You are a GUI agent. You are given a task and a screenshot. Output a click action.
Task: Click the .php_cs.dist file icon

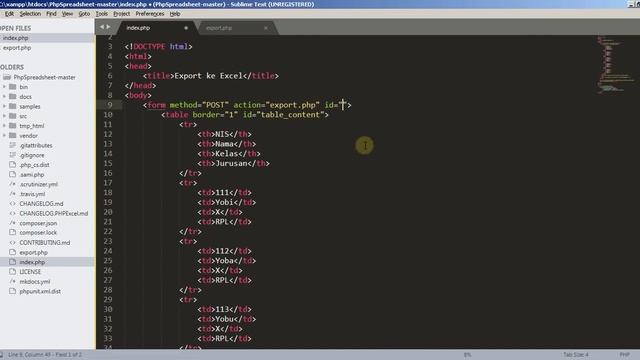[x=13, y=165]
